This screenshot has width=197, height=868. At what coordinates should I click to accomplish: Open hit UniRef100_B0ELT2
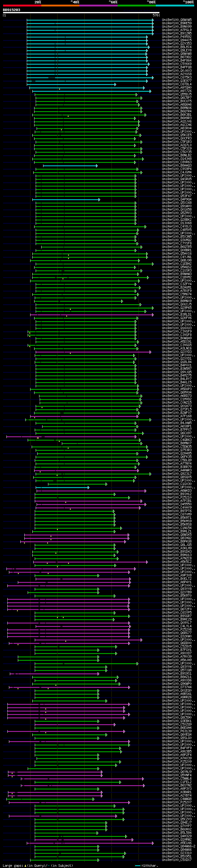point(177,579)
